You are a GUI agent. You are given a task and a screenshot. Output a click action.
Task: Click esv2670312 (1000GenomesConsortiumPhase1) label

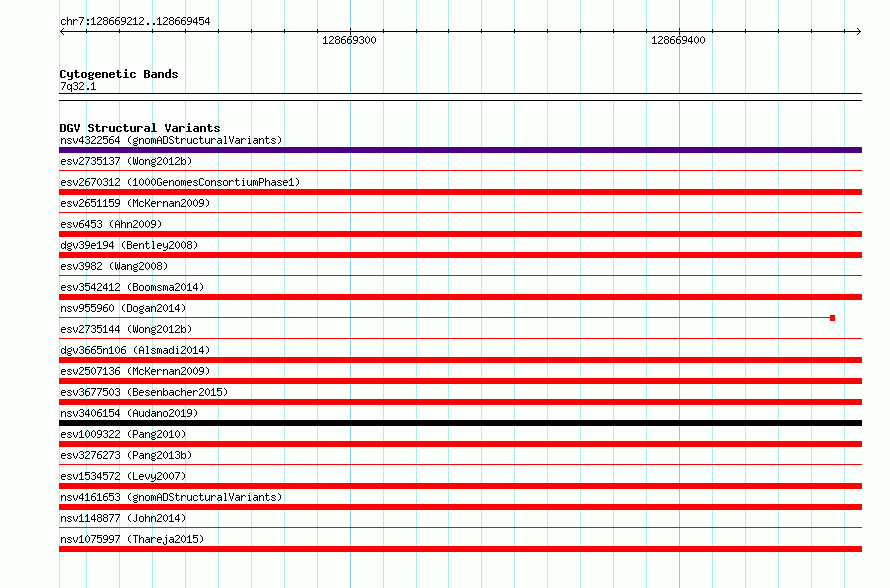point(180,182)
